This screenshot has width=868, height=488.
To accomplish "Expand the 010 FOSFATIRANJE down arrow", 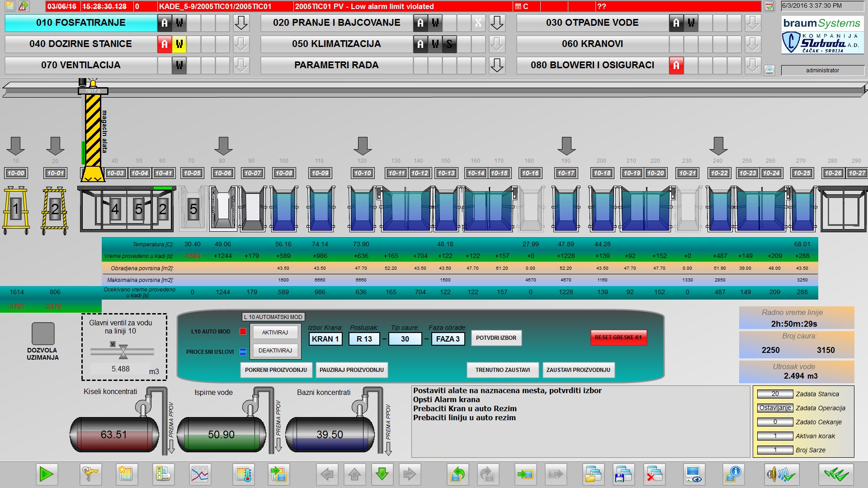I will 241,23.
